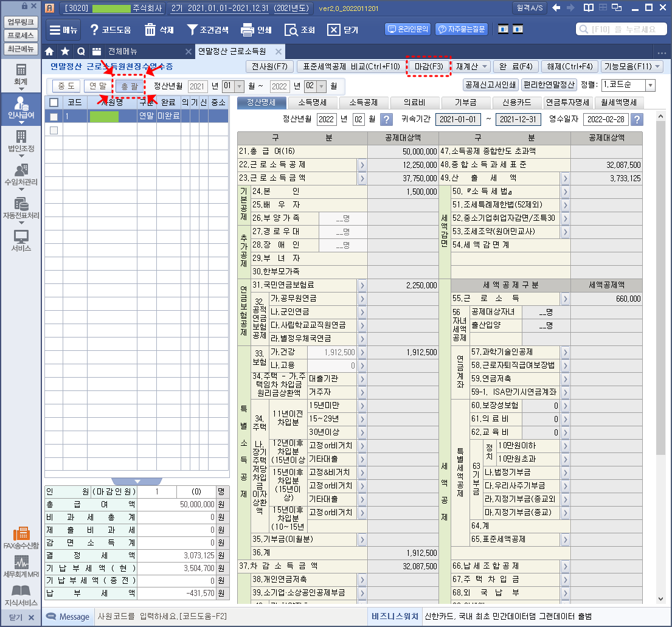Select the 연말 option
Screen dimensions: 672x627
[x=98, y=86]
